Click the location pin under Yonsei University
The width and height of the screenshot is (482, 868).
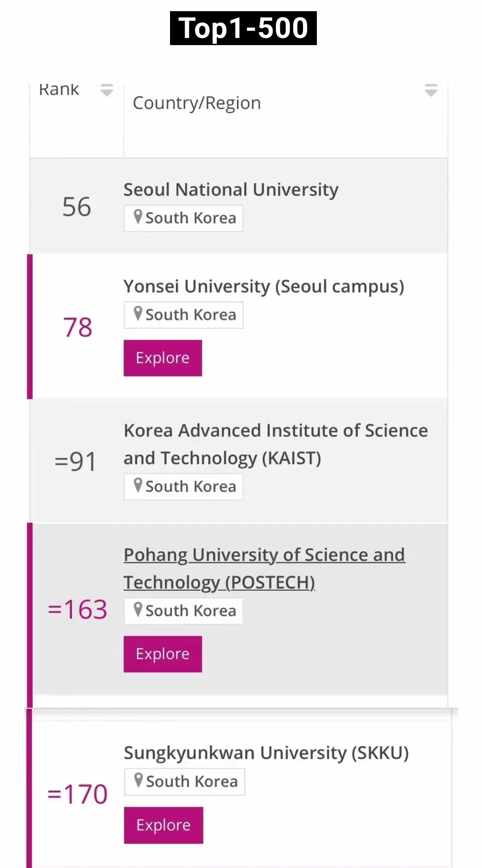[138, 314]
